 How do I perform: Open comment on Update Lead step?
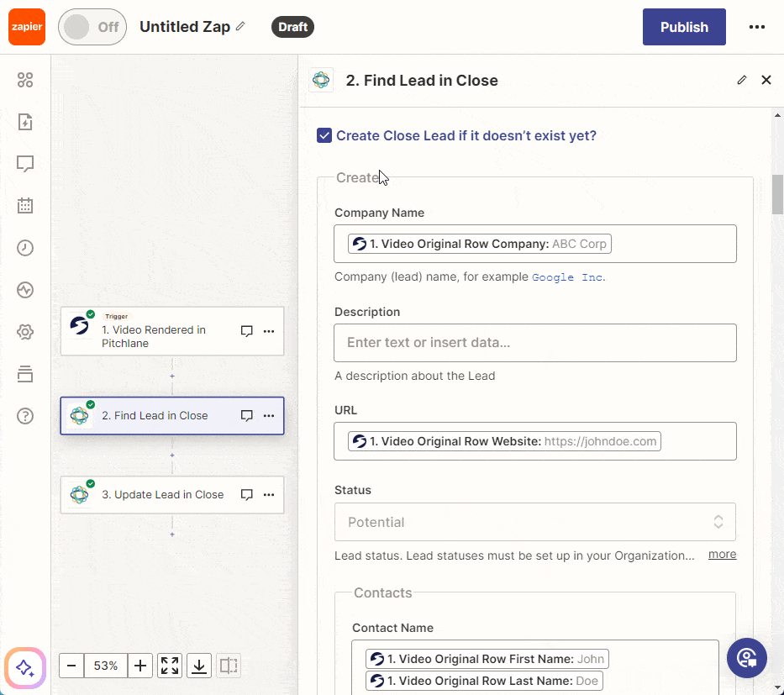click(246, 494)
